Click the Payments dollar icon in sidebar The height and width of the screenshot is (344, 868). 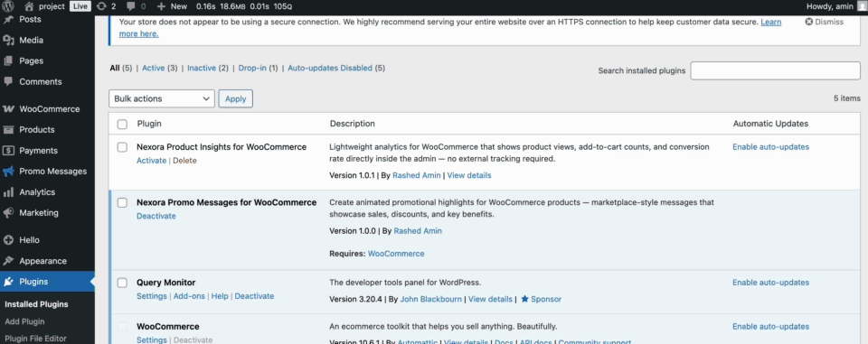[x=8, y=151]
